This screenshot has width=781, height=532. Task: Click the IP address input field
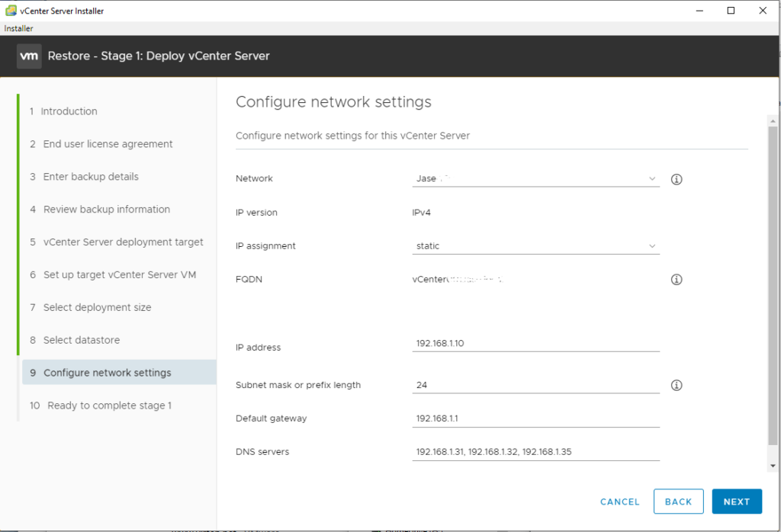(x=536, y=344)
